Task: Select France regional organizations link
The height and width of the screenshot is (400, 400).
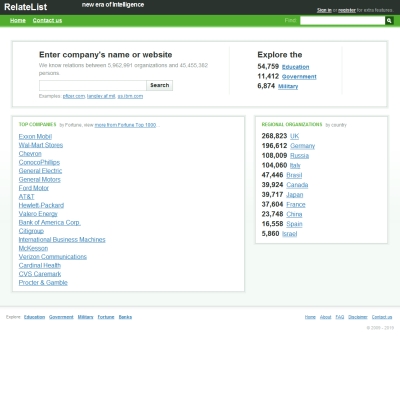Action: tap(296, 204)
